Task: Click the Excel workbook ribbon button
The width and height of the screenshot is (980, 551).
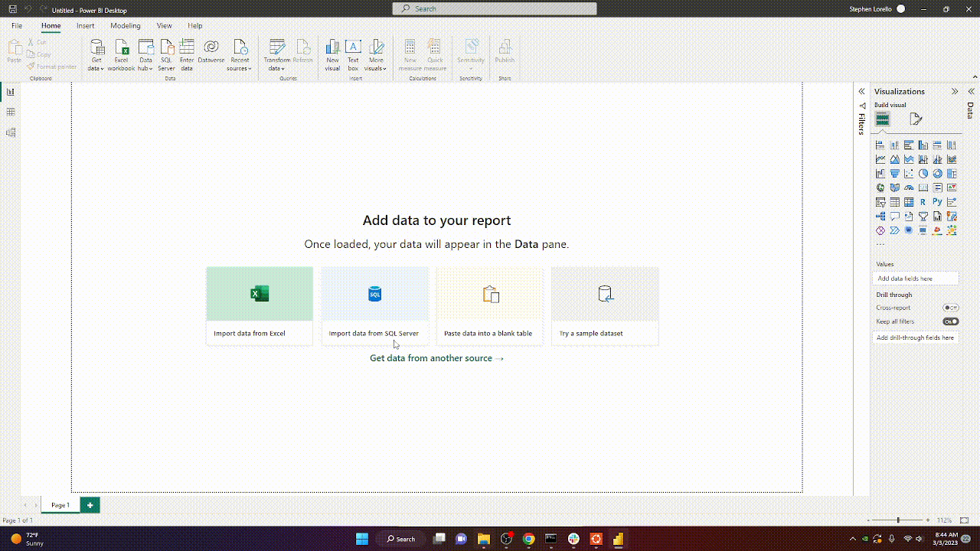Action: pos(121,55)
